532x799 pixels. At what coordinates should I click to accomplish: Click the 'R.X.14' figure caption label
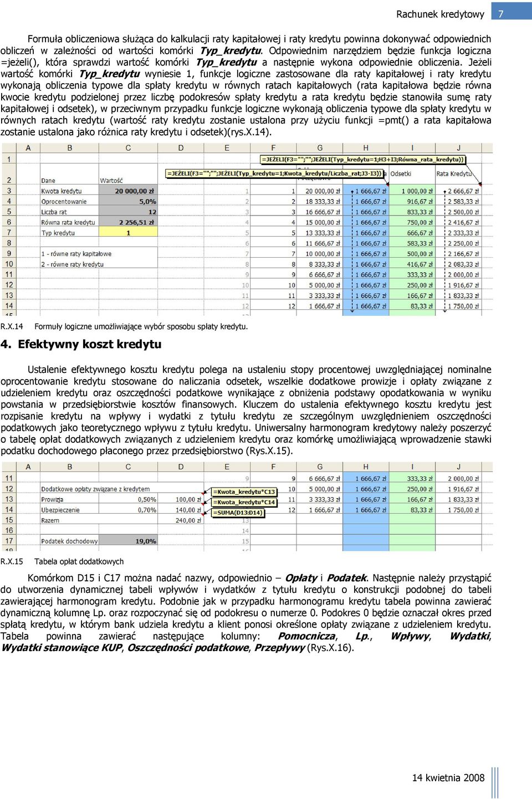click(12, 326)
